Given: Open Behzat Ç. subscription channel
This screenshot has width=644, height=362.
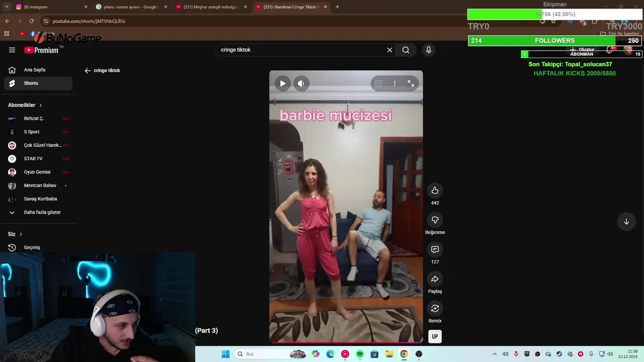Looking at the screenshot, I should pyautogui.click(x=38, y=118).
